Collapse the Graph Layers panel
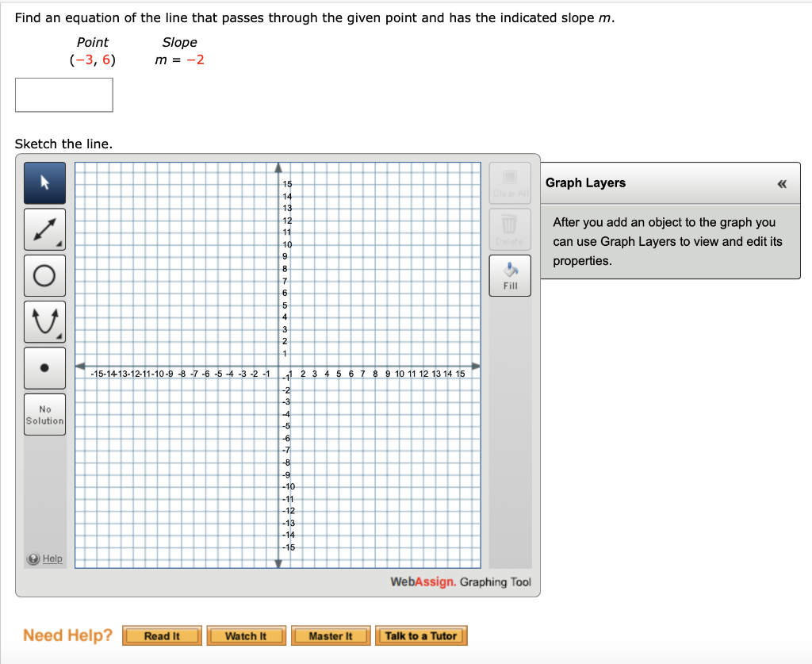This screenshot has height=664, width=812. pos(782,183)
